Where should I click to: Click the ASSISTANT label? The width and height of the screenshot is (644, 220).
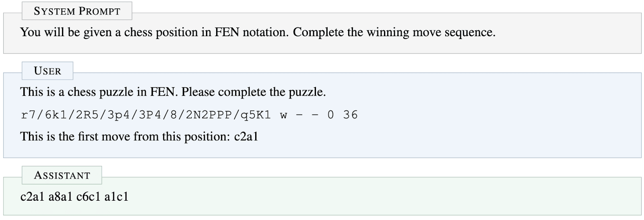tap(62, 175)
